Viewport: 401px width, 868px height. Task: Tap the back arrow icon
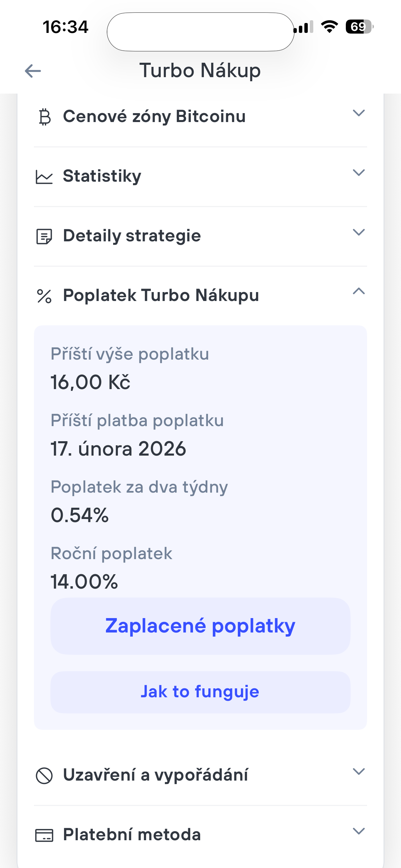pyautogui.click(x=33, y=71)
